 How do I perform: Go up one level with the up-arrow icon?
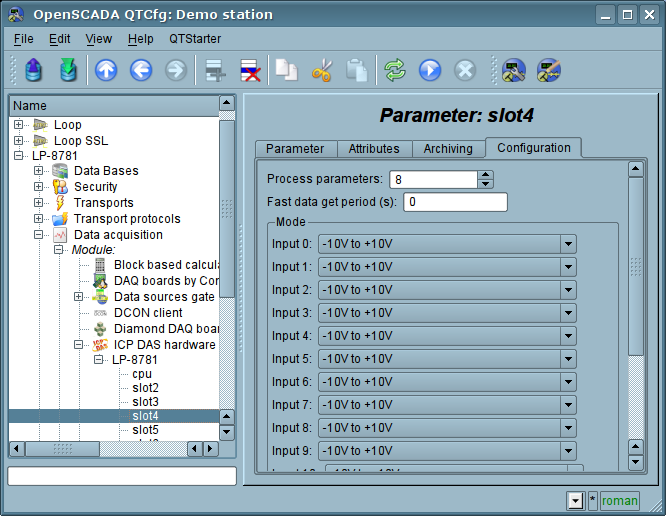(106, 70)
